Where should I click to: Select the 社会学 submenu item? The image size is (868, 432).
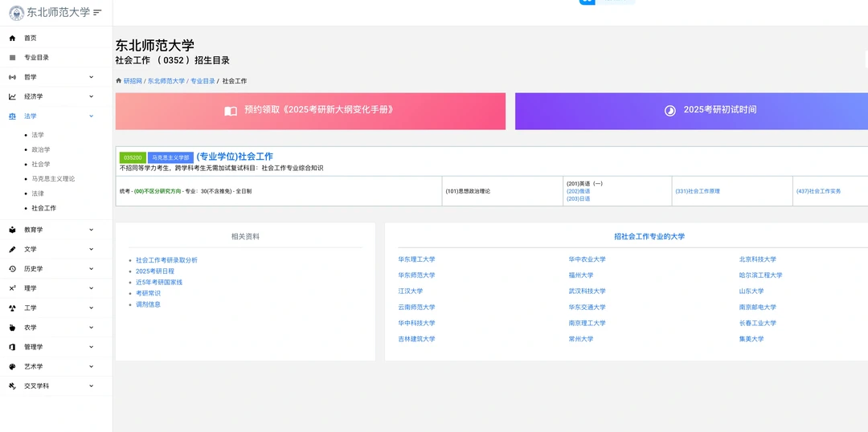(x=41, y=165)
